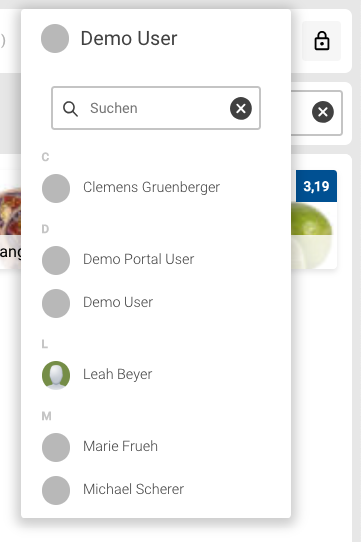Image resolution: width=361 pixels, height=542 pixels.
Task: Clear the Suchen search field
Action: pos(241,109)
